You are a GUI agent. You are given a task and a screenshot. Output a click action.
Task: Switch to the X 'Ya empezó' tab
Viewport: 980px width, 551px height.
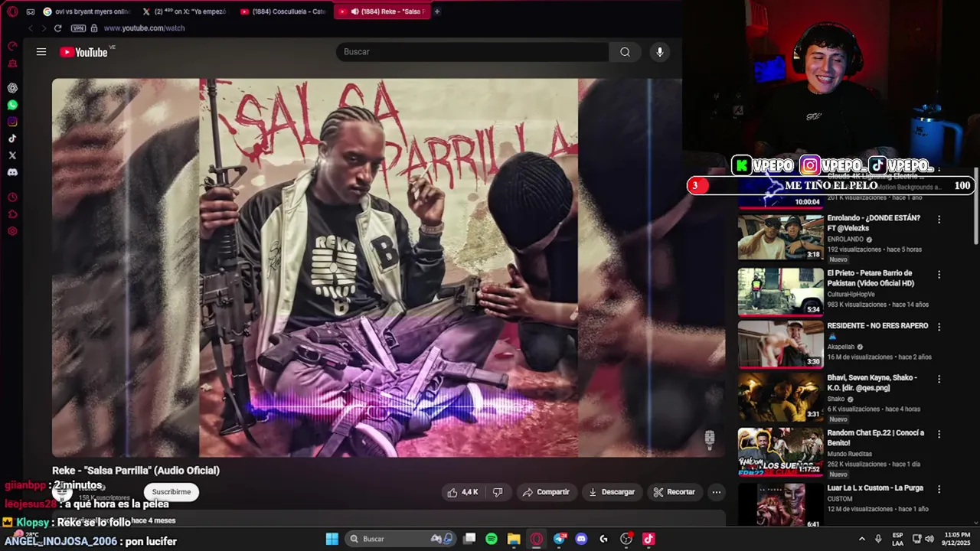(x=185, y=11)
